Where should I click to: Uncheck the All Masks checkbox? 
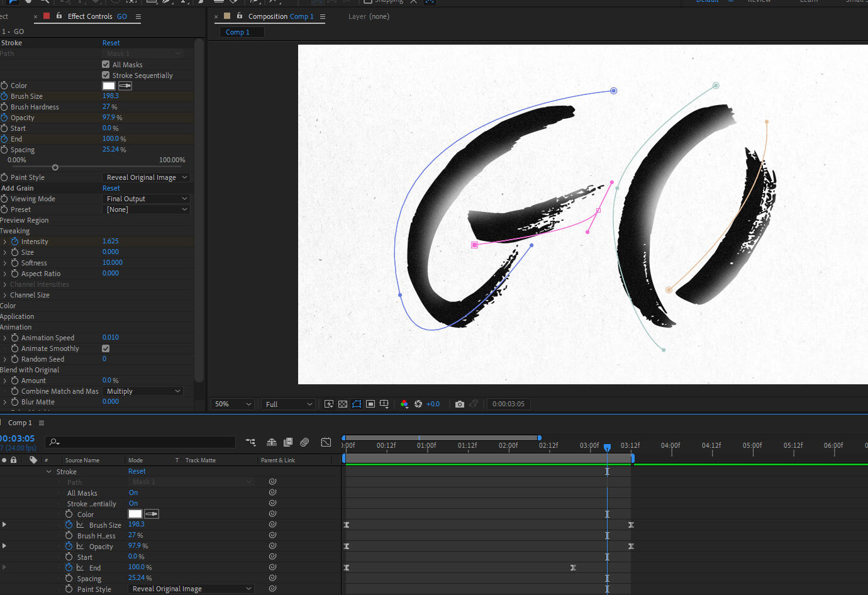pos(106,64)
